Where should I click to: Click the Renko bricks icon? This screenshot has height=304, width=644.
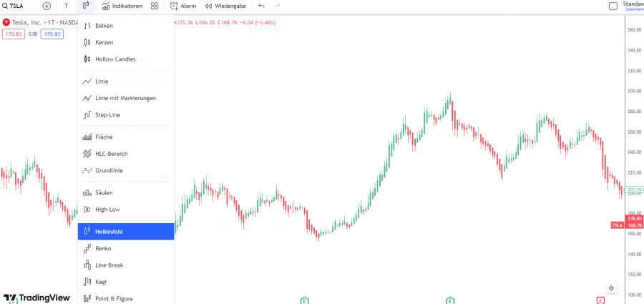[87, 248]
